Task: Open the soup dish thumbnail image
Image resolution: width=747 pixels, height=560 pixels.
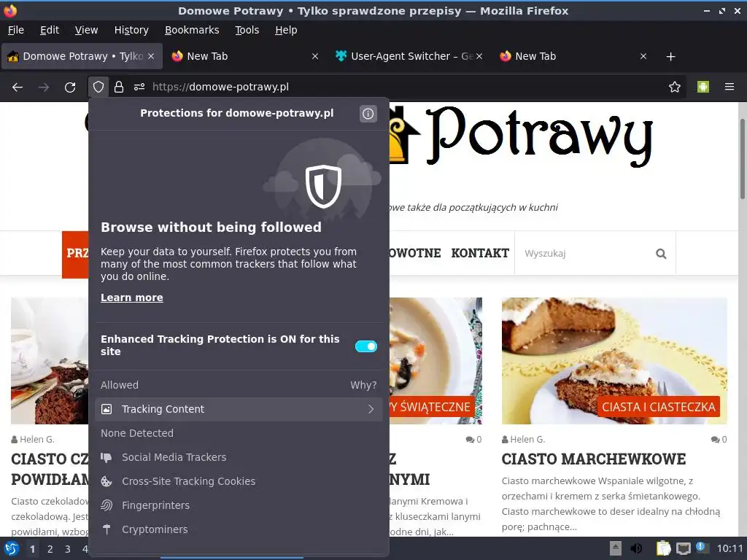Action: [x=436, y=360]
